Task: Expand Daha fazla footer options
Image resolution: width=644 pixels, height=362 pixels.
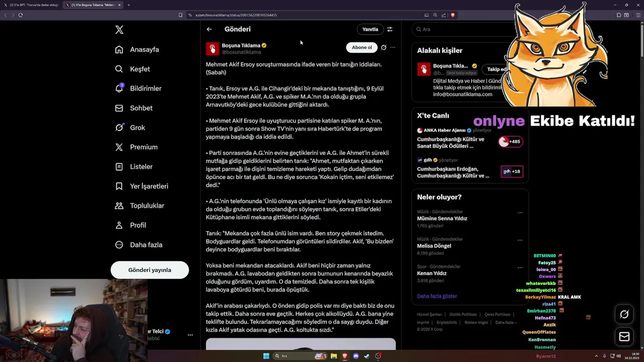Action: (506, 322)
